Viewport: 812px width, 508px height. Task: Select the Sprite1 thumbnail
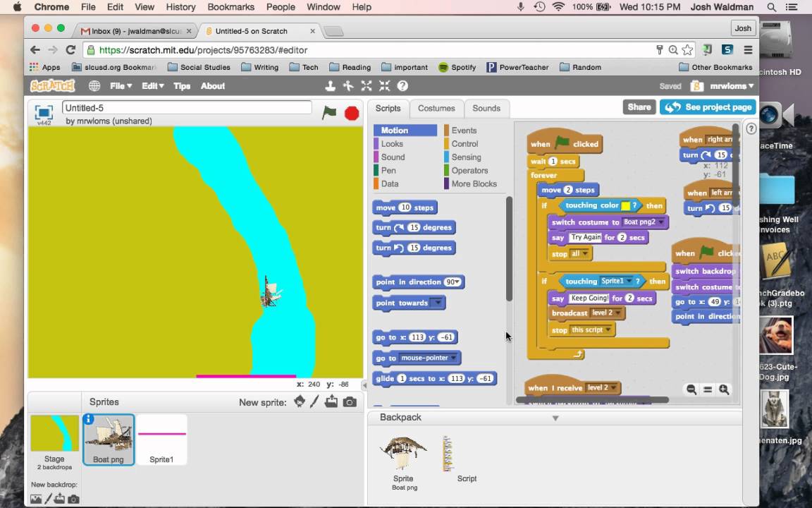(x=161, y=439)
